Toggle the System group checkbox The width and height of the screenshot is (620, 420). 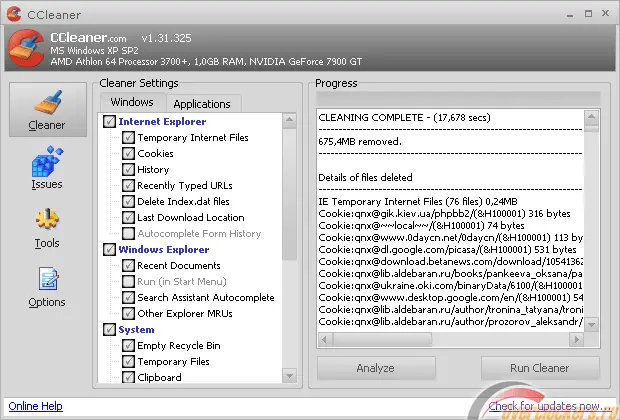[109, 329]
